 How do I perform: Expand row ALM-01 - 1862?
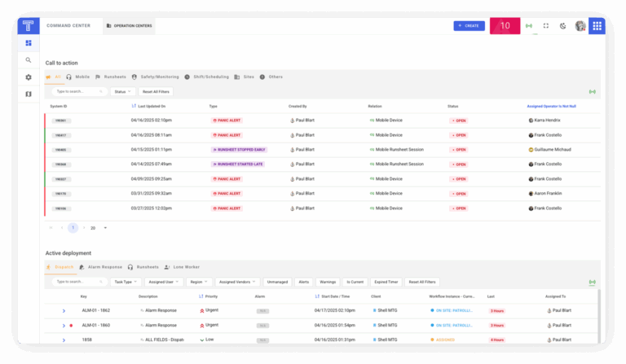[64, 310]
